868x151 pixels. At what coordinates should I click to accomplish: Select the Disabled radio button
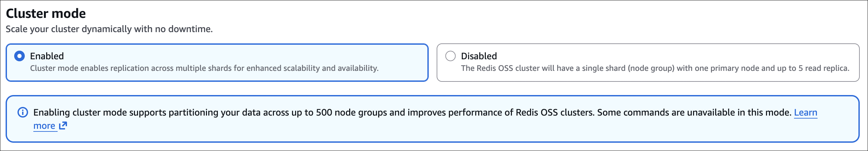point(451,56)
